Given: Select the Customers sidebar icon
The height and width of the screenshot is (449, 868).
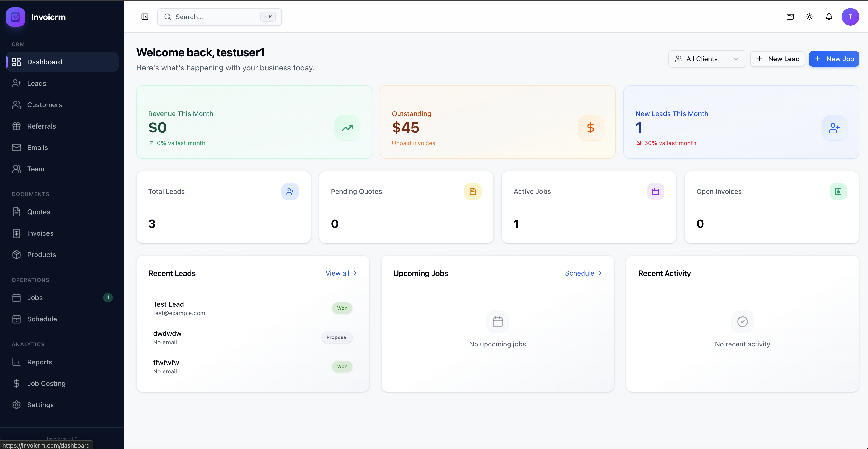Looking at the screenshot, I should (17, 104).
